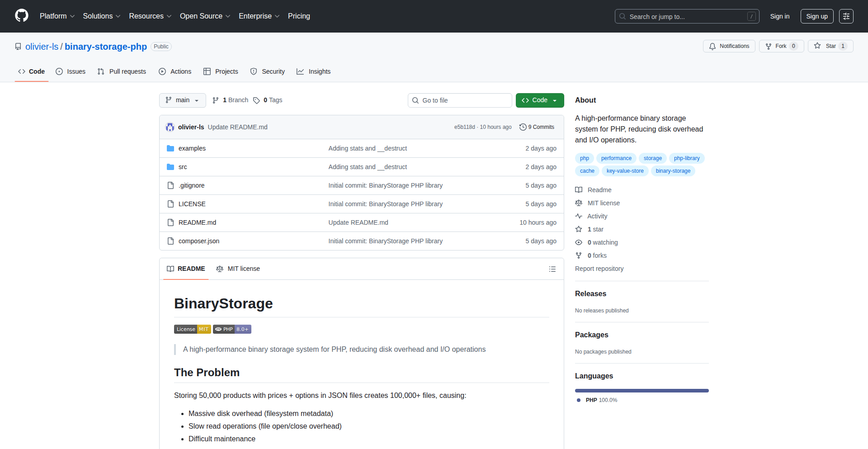This screenshot has height=449, width=868.
Task: Open the performance topic tag
Action: (616, 158)
